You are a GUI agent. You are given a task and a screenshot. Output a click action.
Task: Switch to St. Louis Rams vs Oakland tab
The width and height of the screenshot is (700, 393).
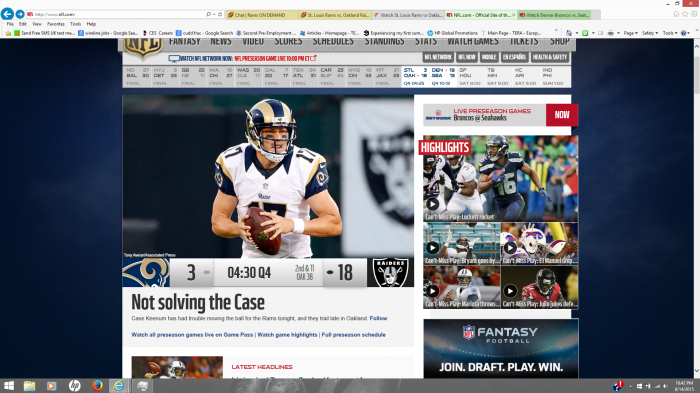tap(335, 15)
